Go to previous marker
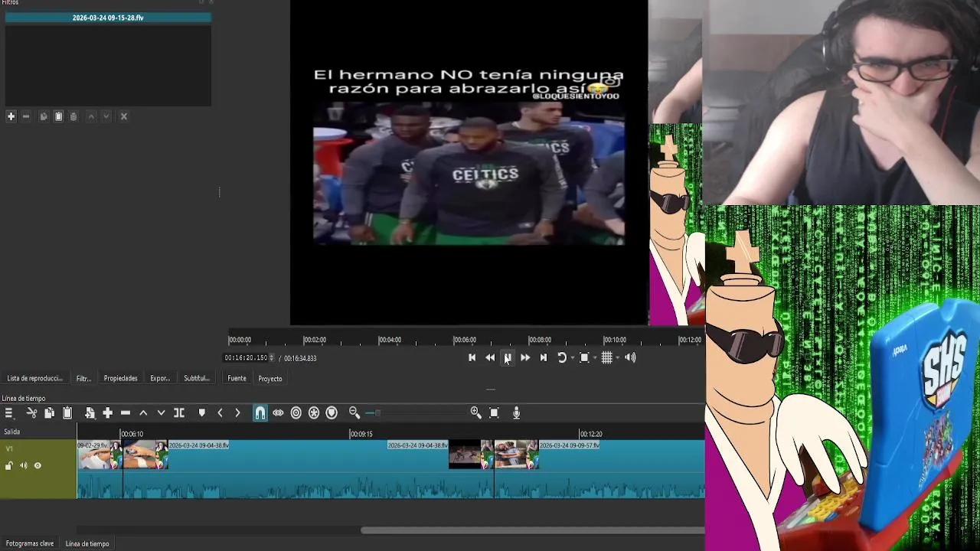980x551 pixels. point(220,413)
